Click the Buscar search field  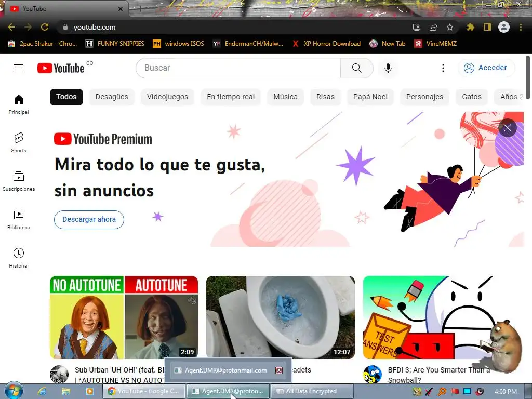(x=238, y=68)
